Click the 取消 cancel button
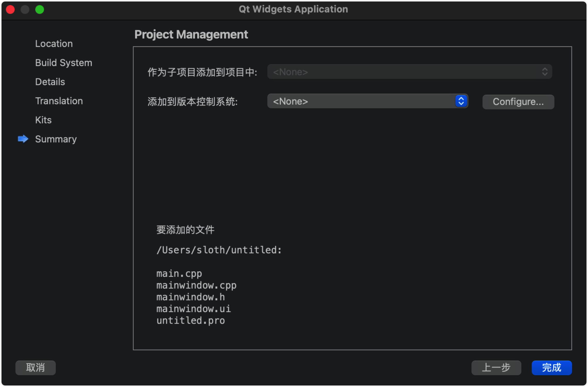Screen dimensions: 588x387 click(x=36, y=367)
